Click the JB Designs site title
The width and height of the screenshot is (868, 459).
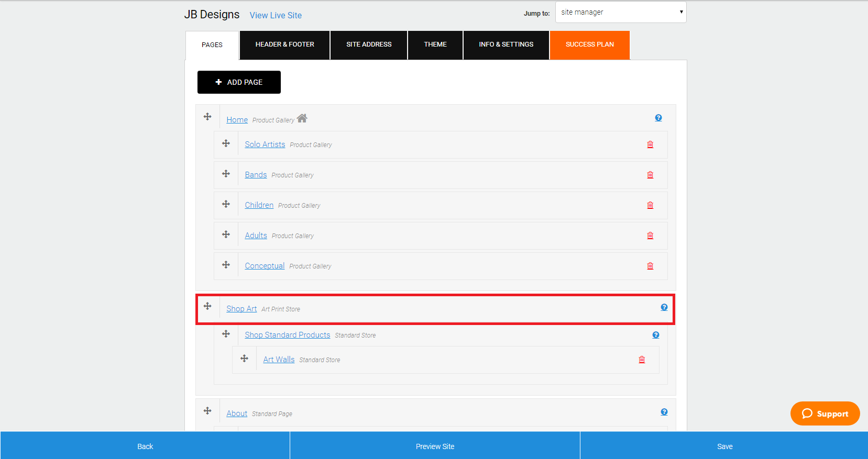click(x=212, y=15)
